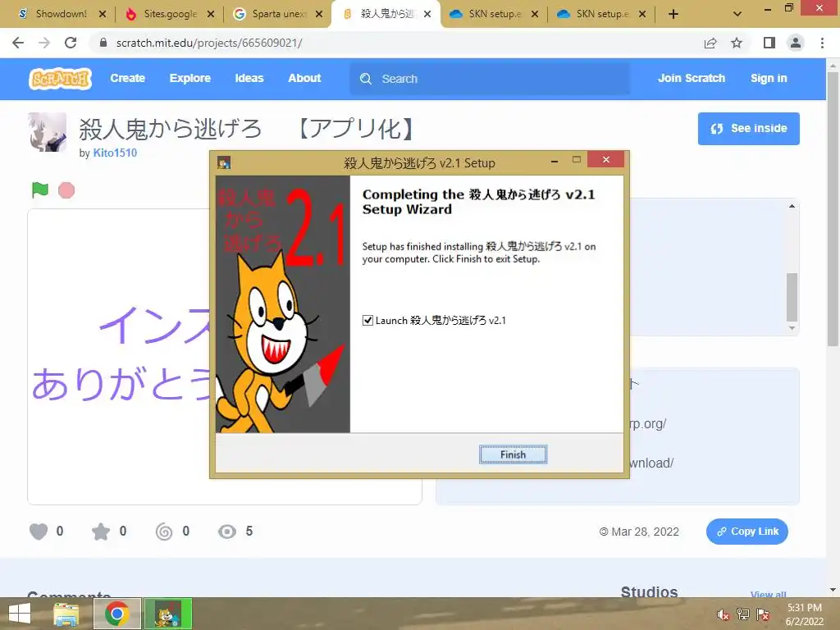
Task: Click the Setup window title icon
Action: point(224,162)
